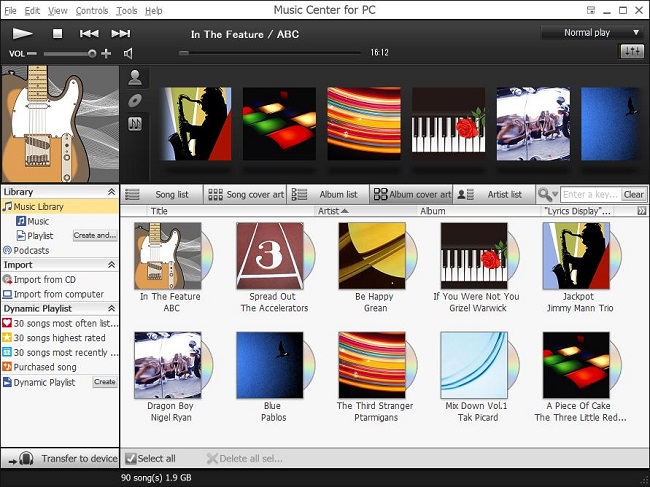
Task: Collapse the Library section
Action: coord(112,192)
